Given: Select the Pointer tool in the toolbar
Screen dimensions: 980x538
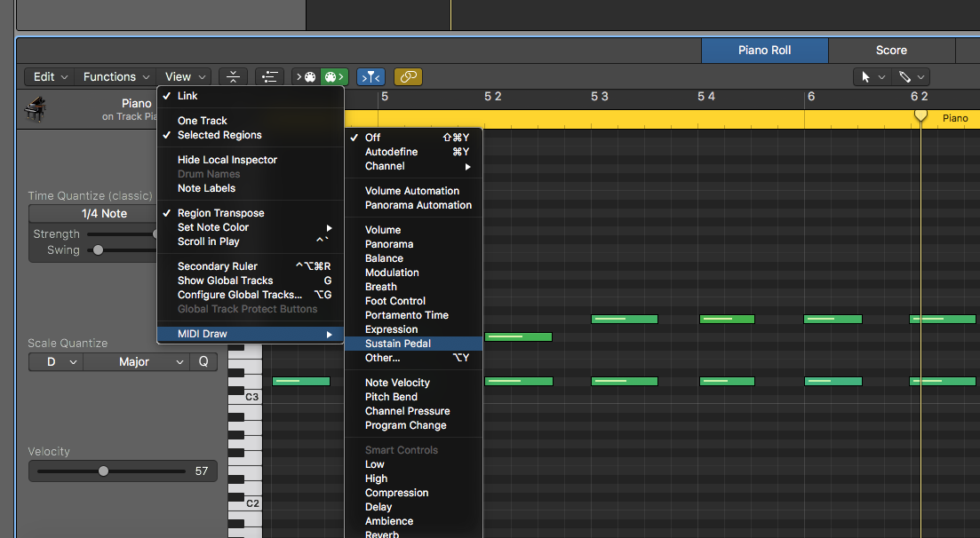Looking at the screenshot, I should click(866, 76).
